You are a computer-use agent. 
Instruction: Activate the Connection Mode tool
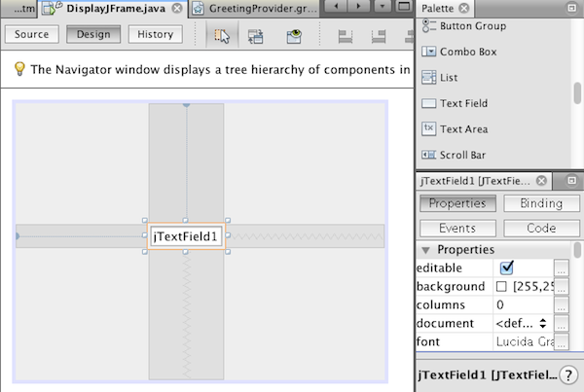(256, 35)
